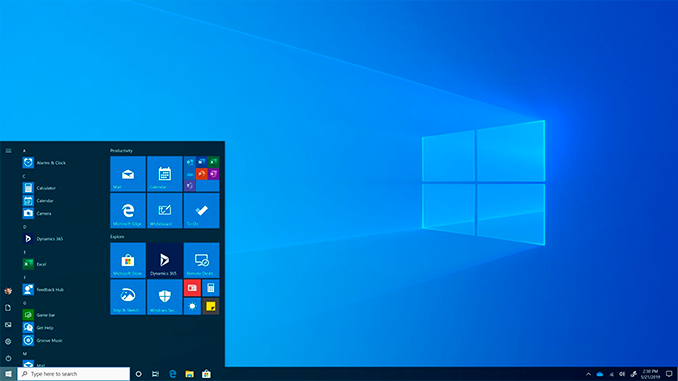
Task: Open the small Calculator tile
Action: 211,288
